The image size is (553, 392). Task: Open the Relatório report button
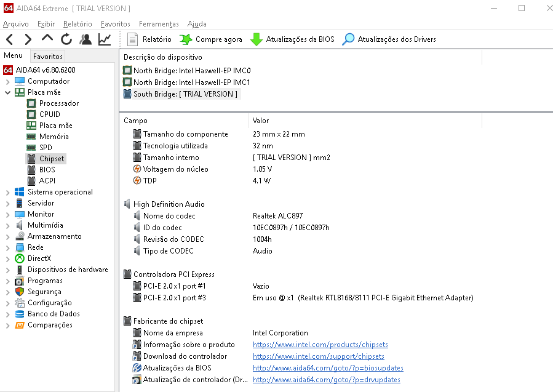point(149,39)
